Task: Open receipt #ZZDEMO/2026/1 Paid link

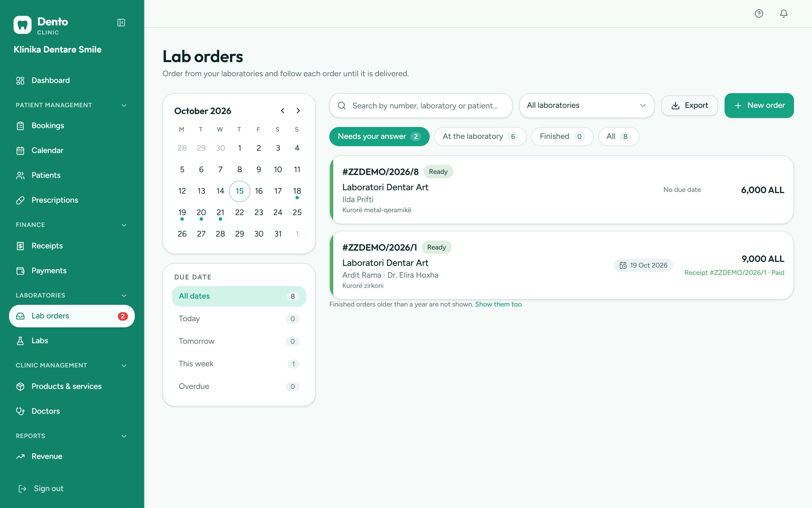Action: [734, 272]
